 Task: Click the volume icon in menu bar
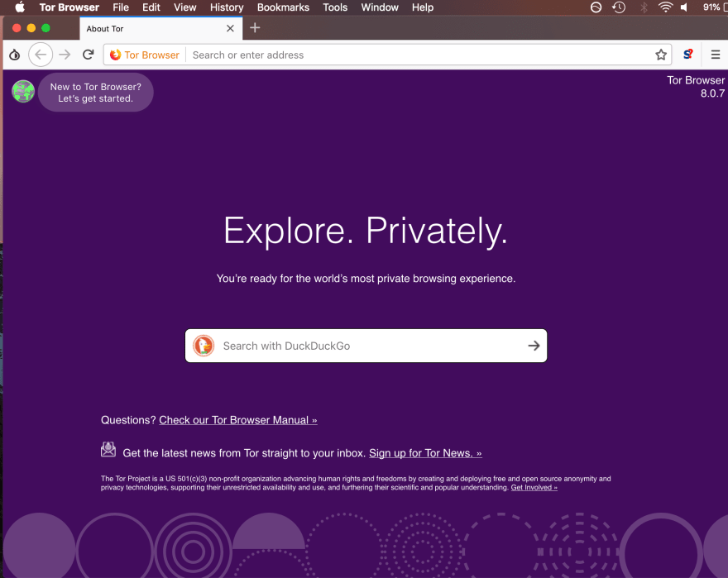tap(684, 7)
